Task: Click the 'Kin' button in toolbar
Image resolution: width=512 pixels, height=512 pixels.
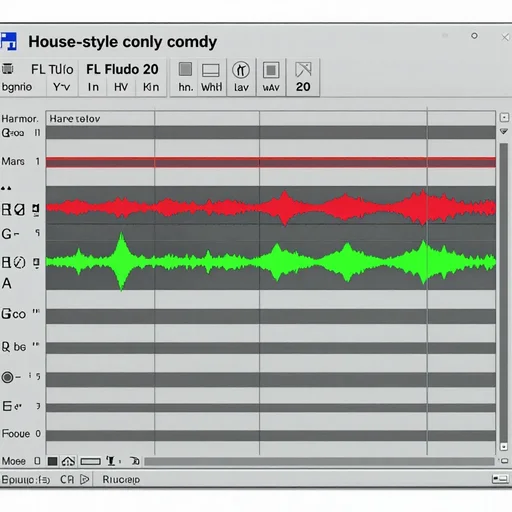Action: (x=151, y=87)
